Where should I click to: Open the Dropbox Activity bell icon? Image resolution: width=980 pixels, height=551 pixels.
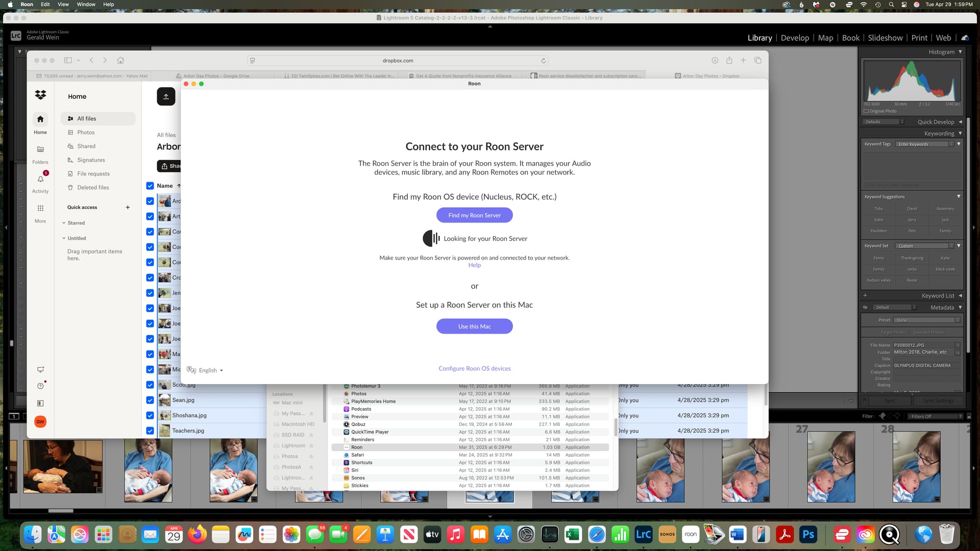(x=40, y=179)
